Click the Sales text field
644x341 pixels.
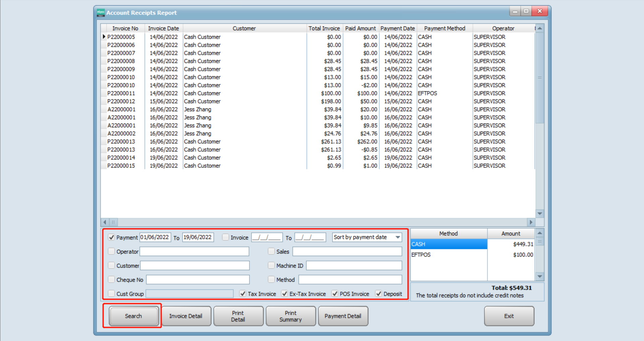[x=347, y=251]
